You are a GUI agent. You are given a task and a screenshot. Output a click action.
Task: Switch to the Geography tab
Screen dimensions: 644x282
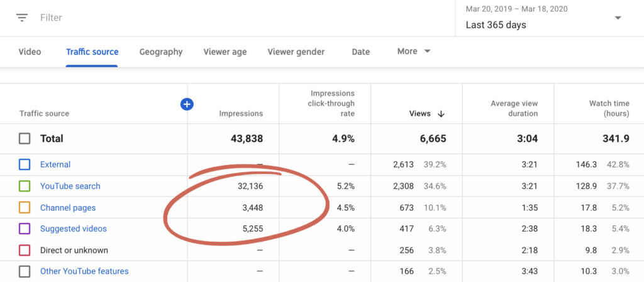point(161,52)
